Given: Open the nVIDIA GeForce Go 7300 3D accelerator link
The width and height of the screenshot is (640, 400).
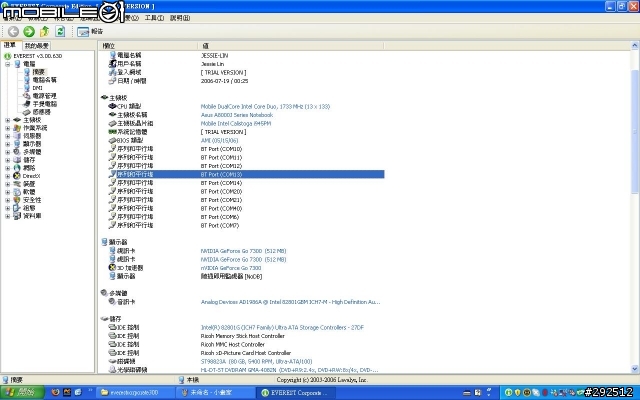Looking at the screenshot, I should coord(231,268).
